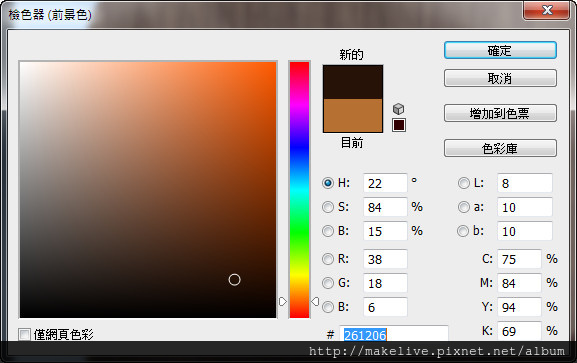Image resolution: width=577 pixels, height=363 pixels.
Task: Click the Y yellow field showing 94
Action: coord(519,307)
